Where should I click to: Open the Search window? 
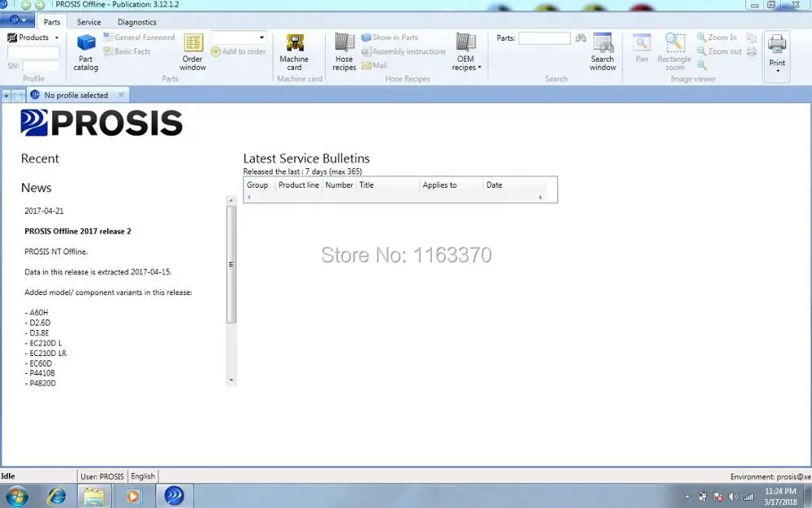pos(603,52)
